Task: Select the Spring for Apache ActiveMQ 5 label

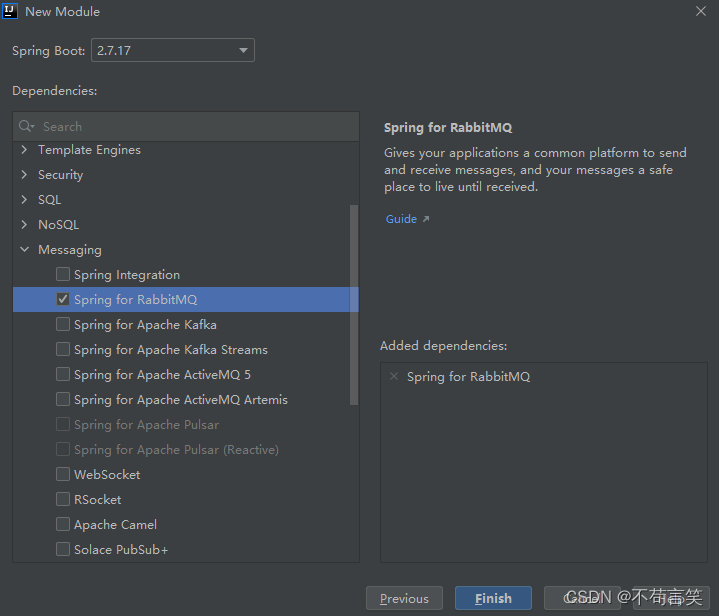Action: point(163,375)
